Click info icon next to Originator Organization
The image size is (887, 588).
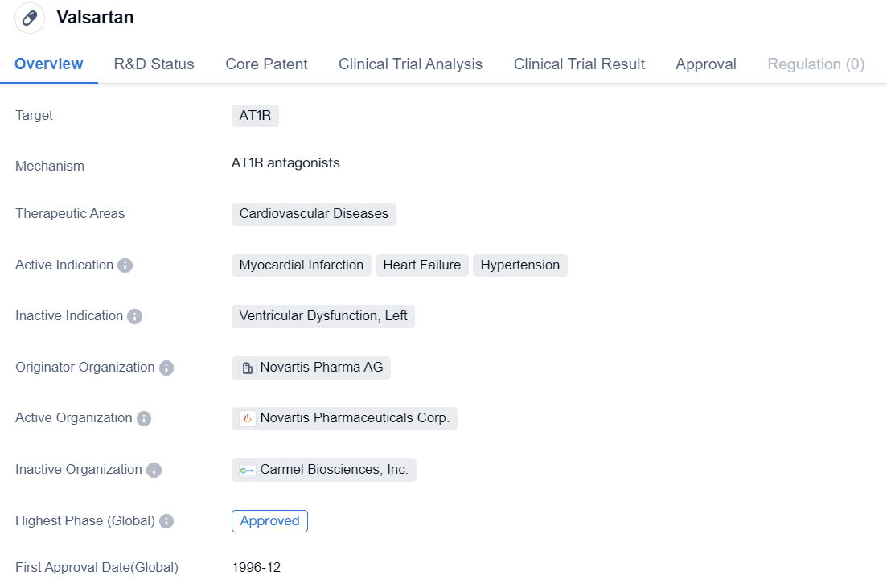tap(166, 368)
